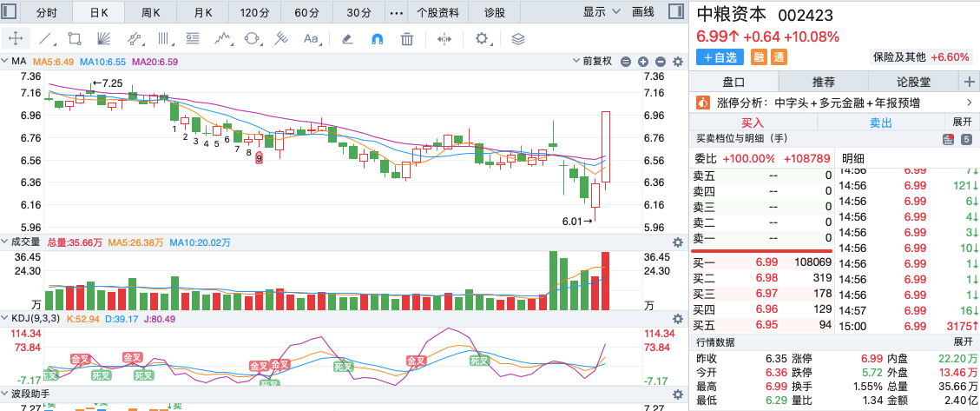Screen dimensions: 980x411
Task: Switch to the 30分 tab
Action: [358, 12]
